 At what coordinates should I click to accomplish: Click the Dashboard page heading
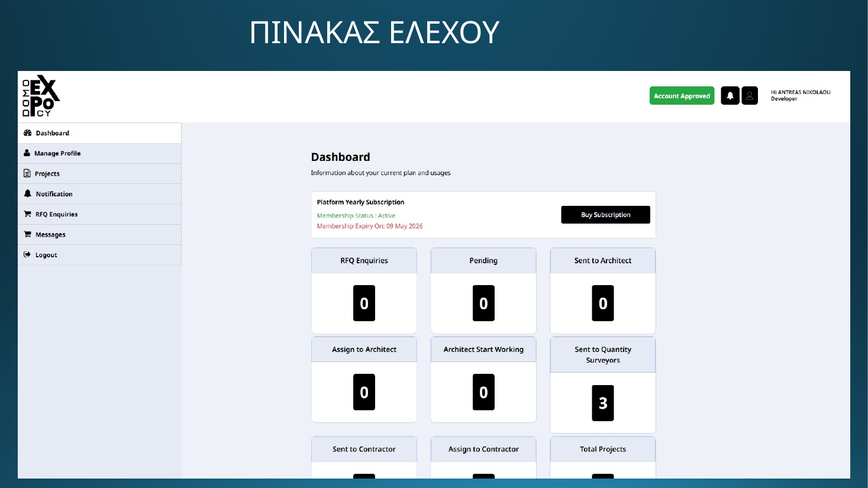(x=340, y=157)
